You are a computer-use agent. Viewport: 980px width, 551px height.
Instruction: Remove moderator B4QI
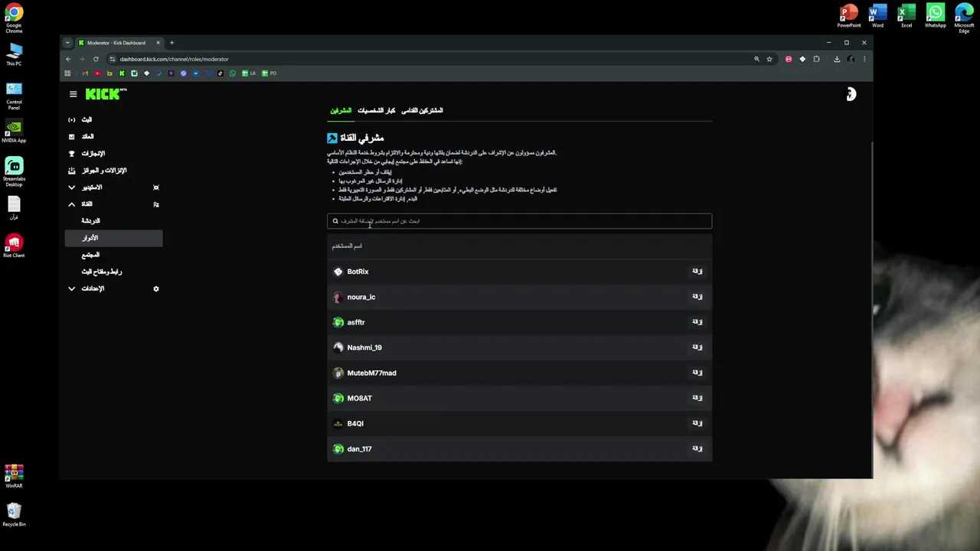697,422
